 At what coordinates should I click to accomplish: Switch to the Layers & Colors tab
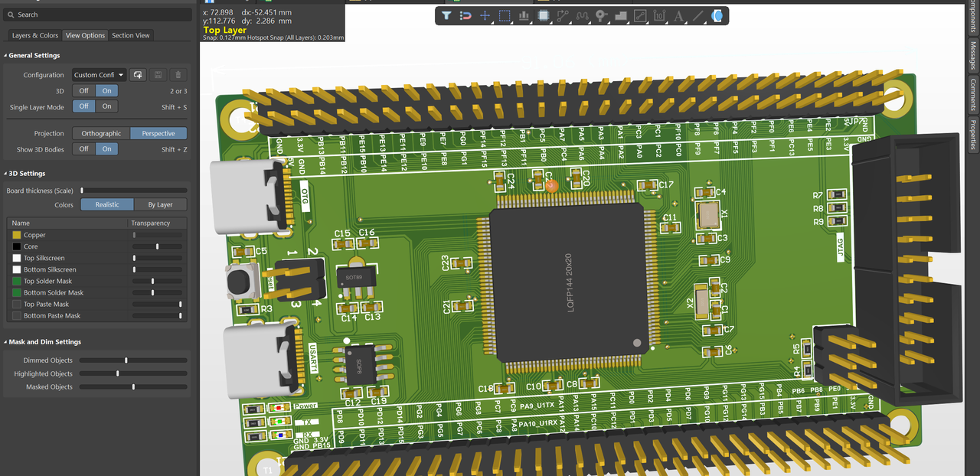click(34, 35)
